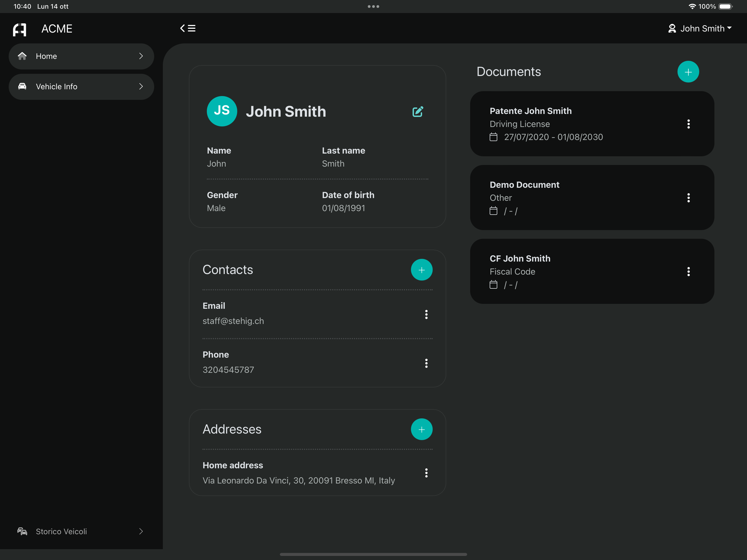Open options menu for Home address
The height and width of the screenshot is (560, 747).
click(426, 473)
